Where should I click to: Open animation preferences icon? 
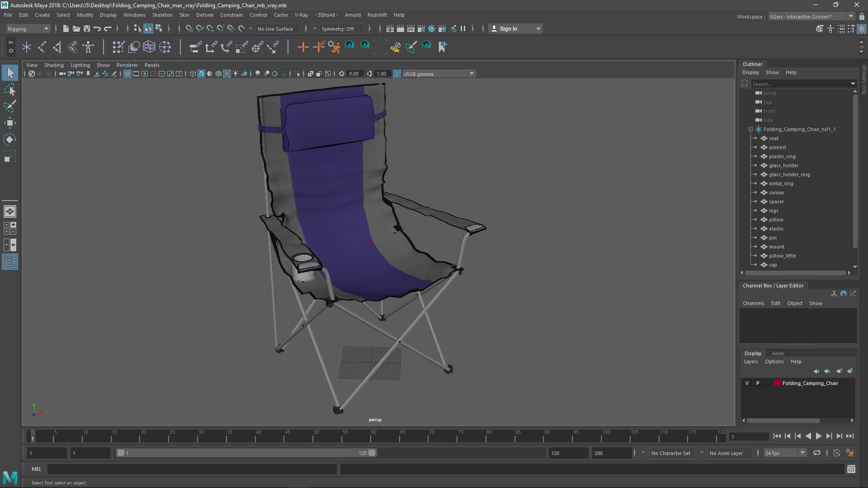(850, 453)
